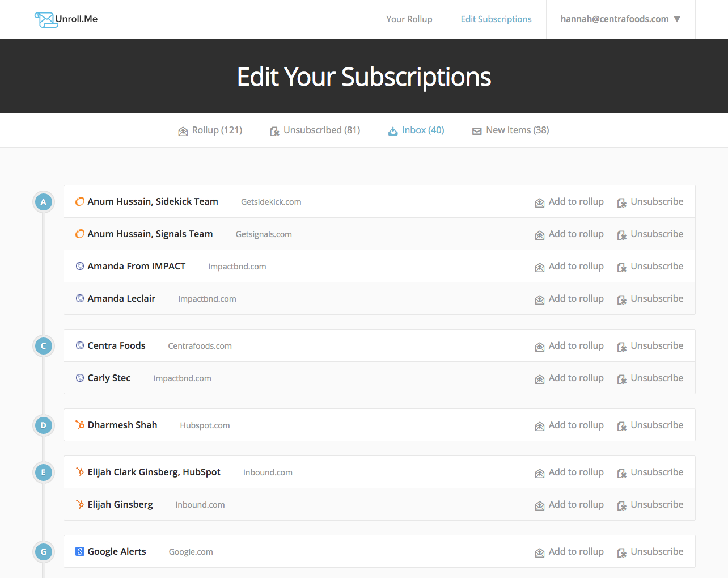728x578 pixels.
Task: Add Elijah Clark Ginsberg, HubSpot to rollup
Action: coord(569,472)
